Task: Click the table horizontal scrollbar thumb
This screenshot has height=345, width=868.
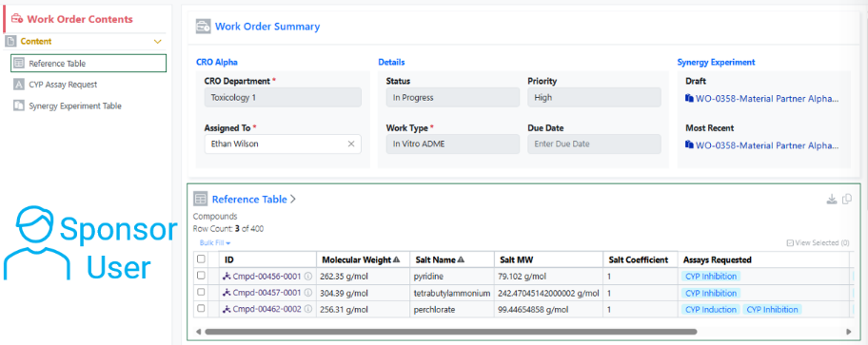Action: [x=450, y=332]
